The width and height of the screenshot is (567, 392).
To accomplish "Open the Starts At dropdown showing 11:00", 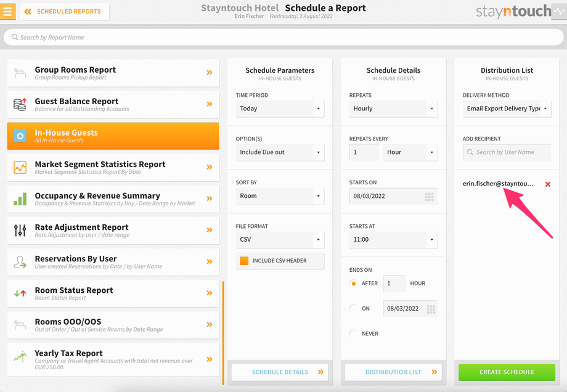I will 393,239.
